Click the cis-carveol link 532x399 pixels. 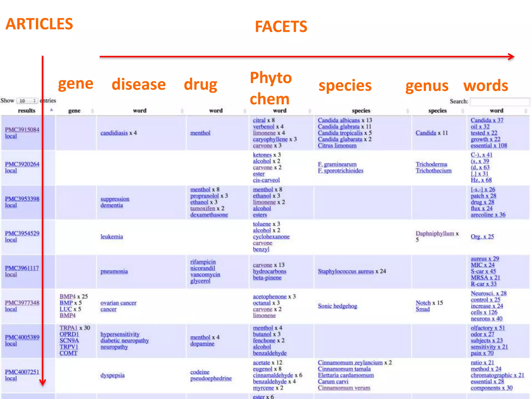click(x=266, y=180)
